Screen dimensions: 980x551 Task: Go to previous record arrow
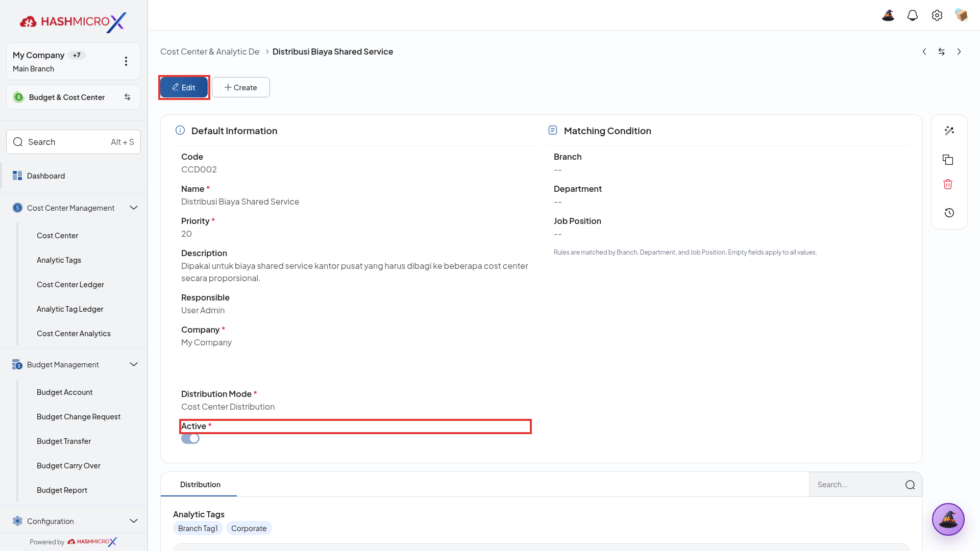(924, 52)
